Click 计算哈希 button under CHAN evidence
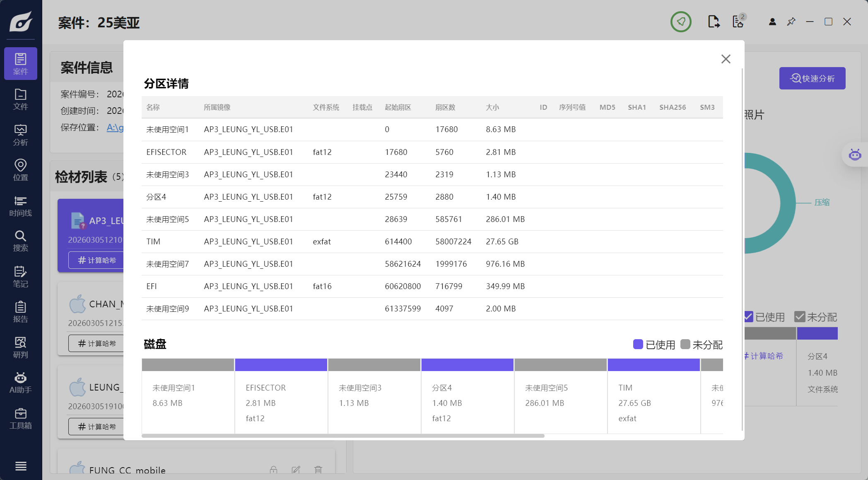 tap(97, 343)
